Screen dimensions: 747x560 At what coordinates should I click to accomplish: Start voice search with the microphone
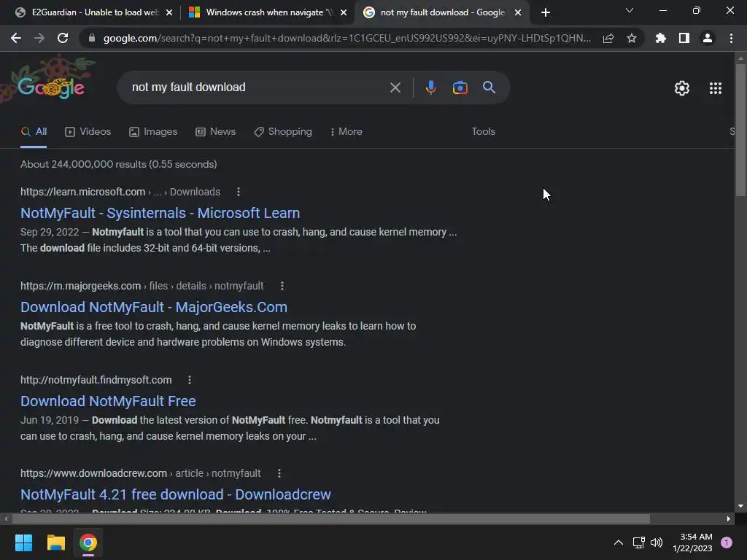pos(430,87)
